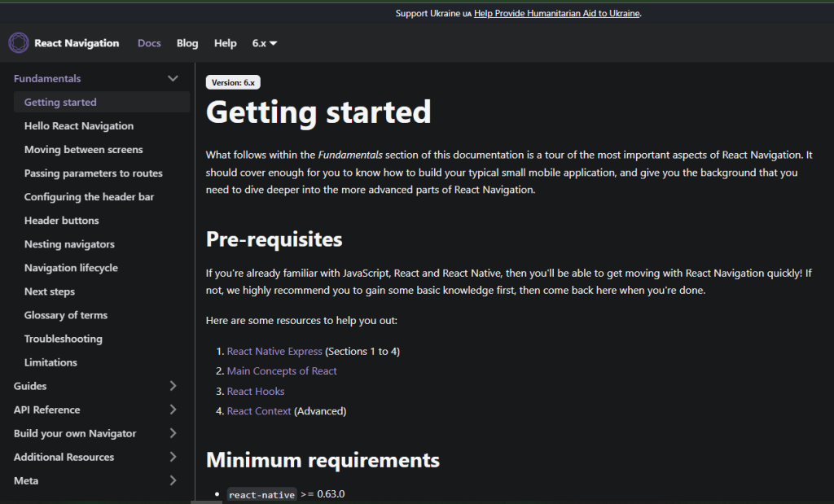Select Build your own Navigator label
834x504 pixels.
coord(75,433)
